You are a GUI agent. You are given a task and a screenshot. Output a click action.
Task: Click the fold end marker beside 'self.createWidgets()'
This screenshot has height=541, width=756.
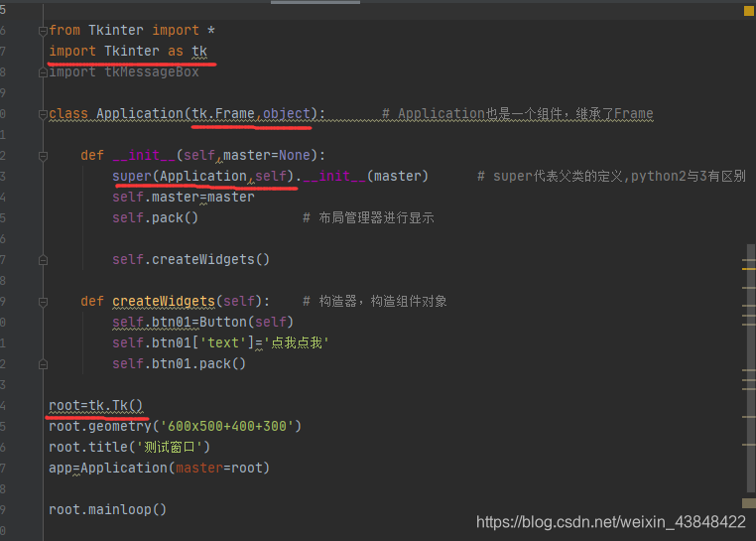(x=43, y=260)
